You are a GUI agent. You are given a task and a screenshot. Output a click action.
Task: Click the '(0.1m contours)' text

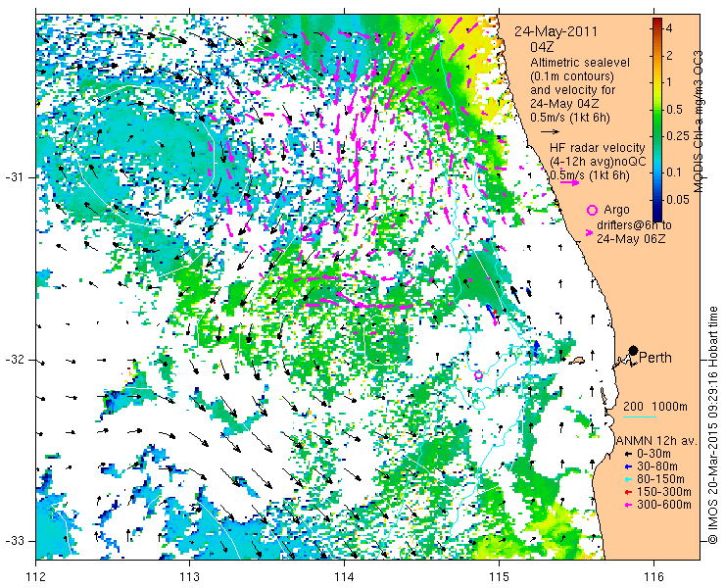572,75
